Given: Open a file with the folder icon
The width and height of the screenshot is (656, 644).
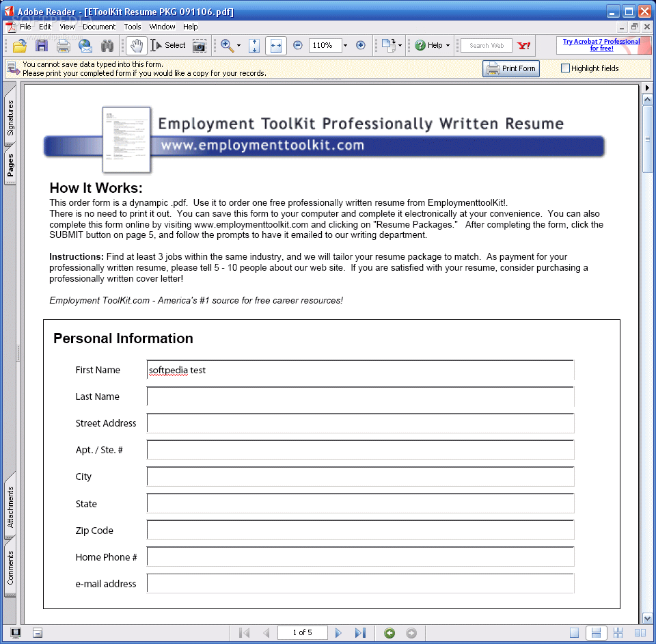Looking at the screenshot, I should [x=20, y=46].
